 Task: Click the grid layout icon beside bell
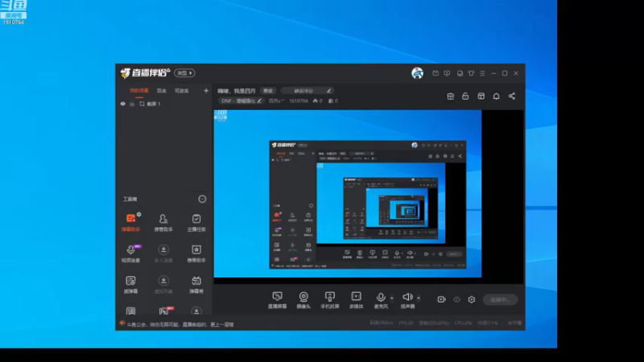(481, 96)
